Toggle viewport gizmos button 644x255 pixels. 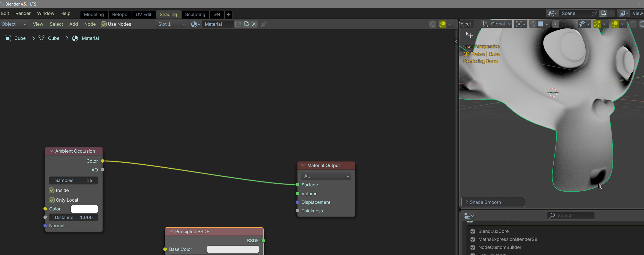point(597,24)
